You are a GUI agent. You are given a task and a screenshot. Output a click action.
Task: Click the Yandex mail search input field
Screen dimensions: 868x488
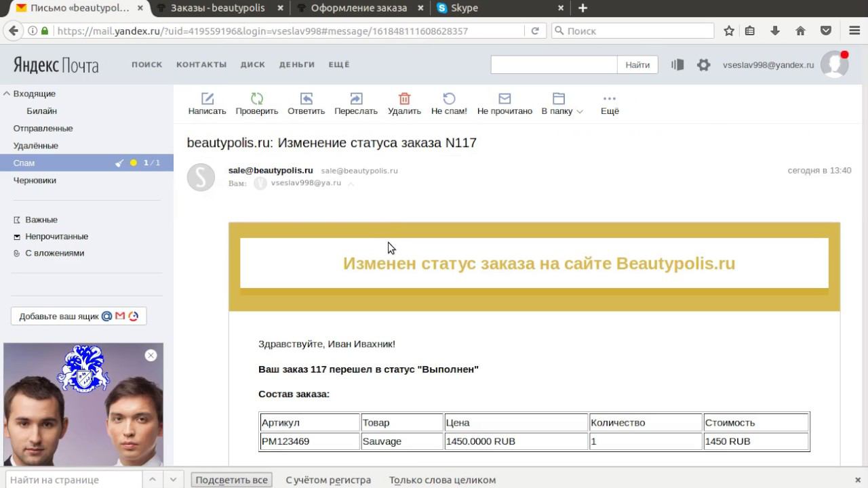[554, 65]
